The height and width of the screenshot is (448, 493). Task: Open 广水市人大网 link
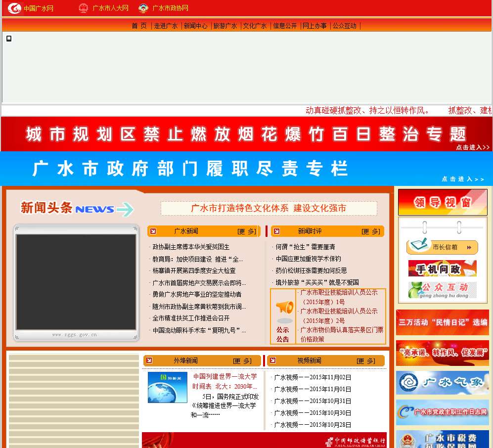[110, 8]
